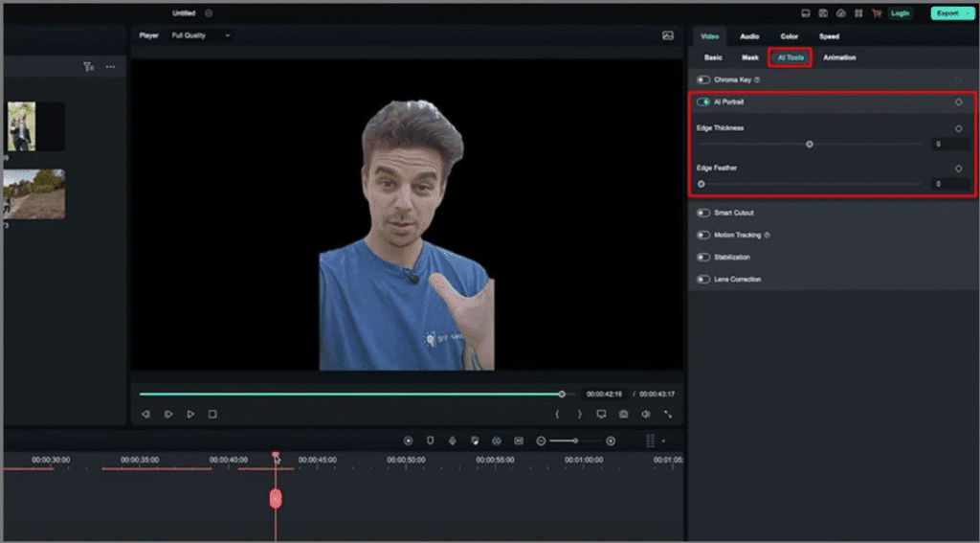Viewport: 980px width, 543px height.
Task: Click the Edge Feather value field
Action: coord(950,184)
